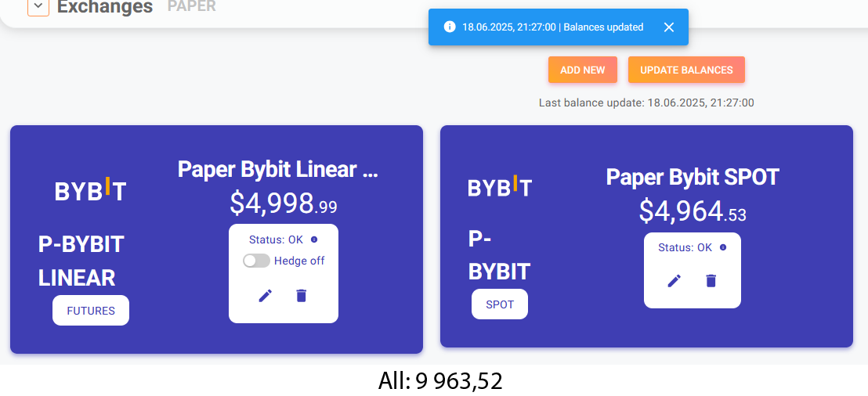The width and height of the screenshot is (868, 396).
Task: Click the Bybit logo on Linear card
Action: point(90,189)
